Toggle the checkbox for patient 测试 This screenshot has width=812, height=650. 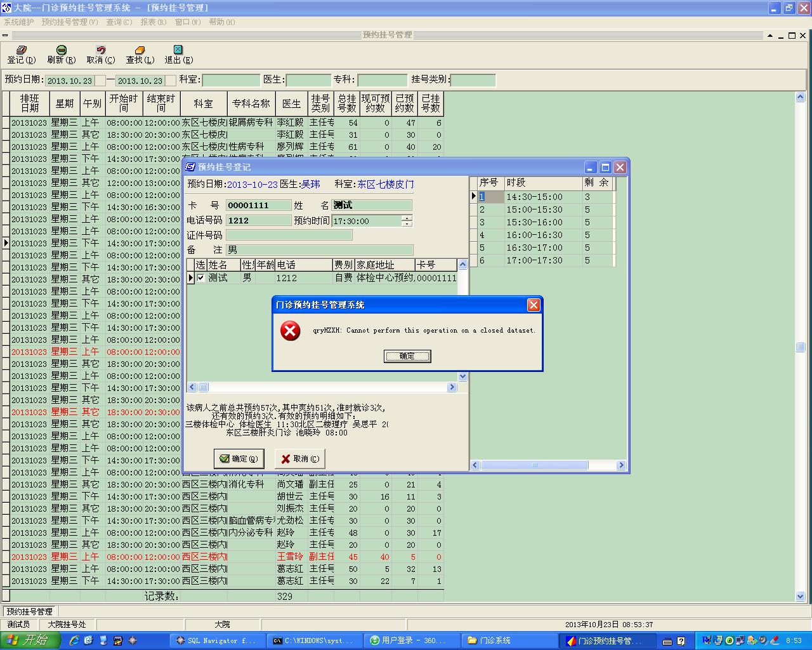point(200,278)
